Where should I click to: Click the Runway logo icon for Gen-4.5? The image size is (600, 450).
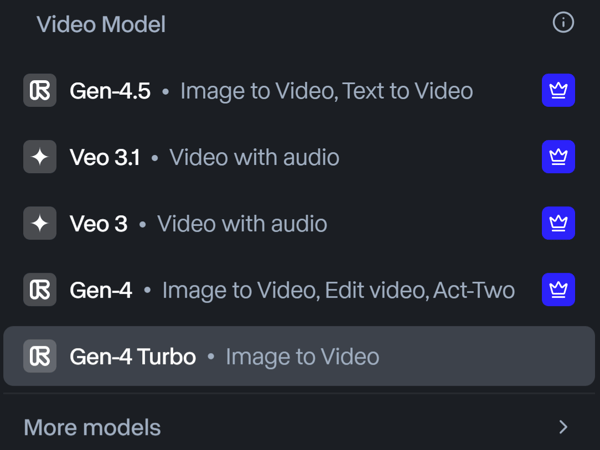40,91
